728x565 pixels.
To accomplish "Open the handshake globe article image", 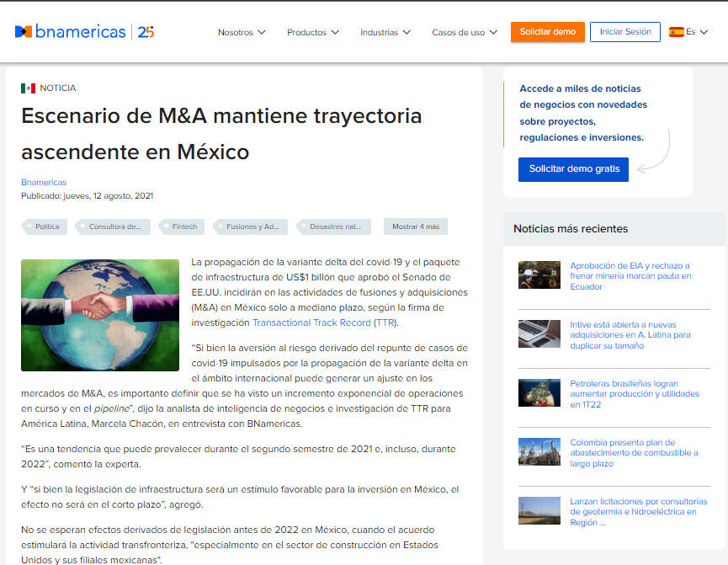I will pyautogui.click(x=100, y=314).
